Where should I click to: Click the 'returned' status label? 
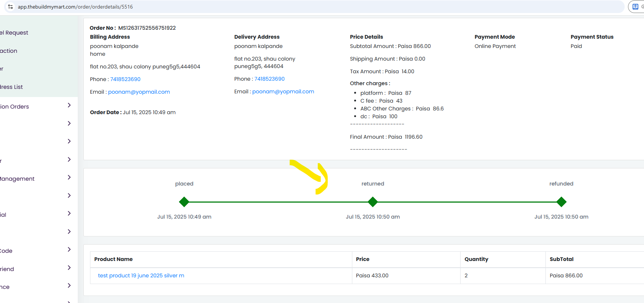[x=373, y=184]
